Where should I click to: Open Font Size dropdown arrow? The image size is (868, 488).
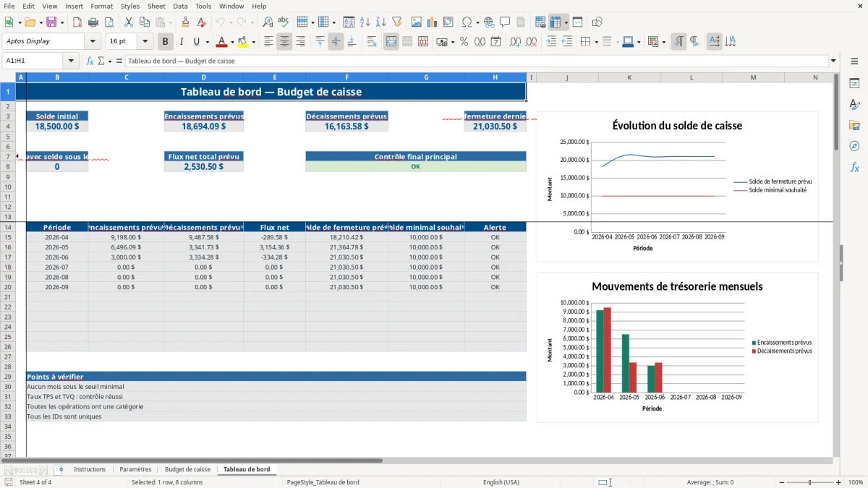(145, 42)
